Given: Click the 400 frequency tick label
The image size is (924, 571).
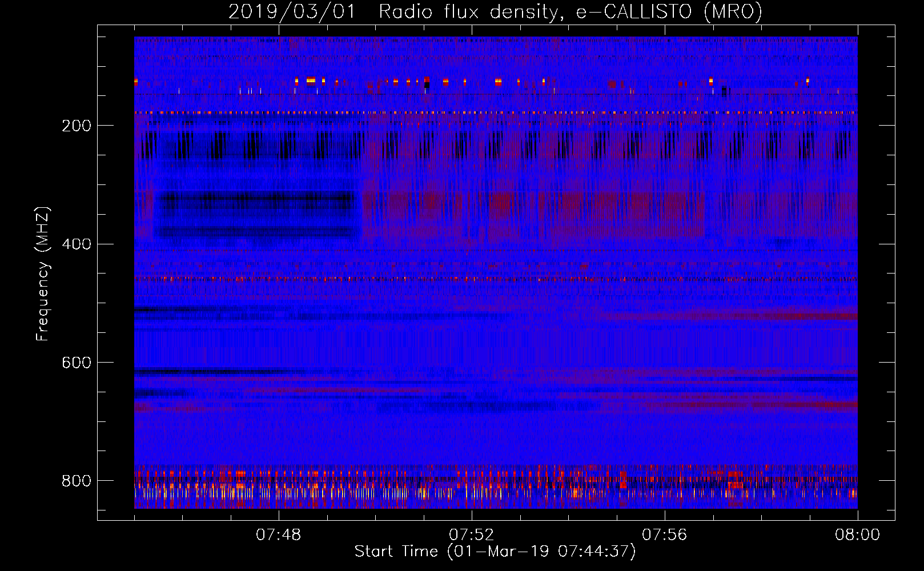Looking at the screenshot, I should (x=77, y=244).
